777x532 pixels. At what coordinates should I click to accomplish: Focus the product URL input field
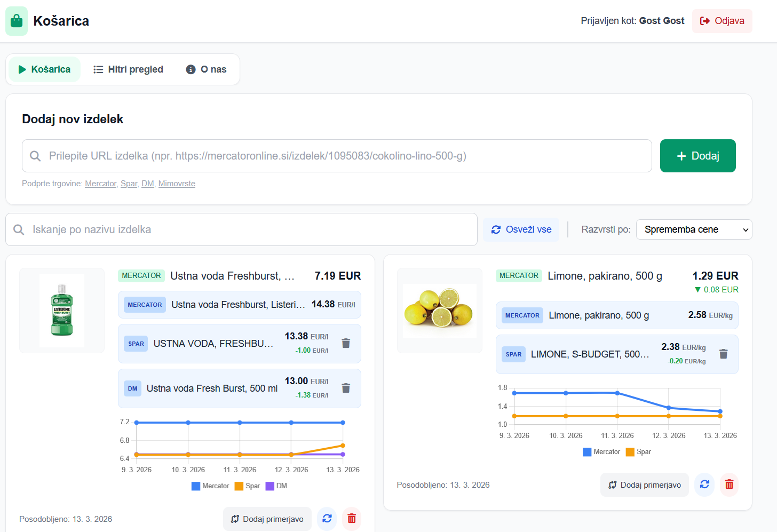point(337,156)
